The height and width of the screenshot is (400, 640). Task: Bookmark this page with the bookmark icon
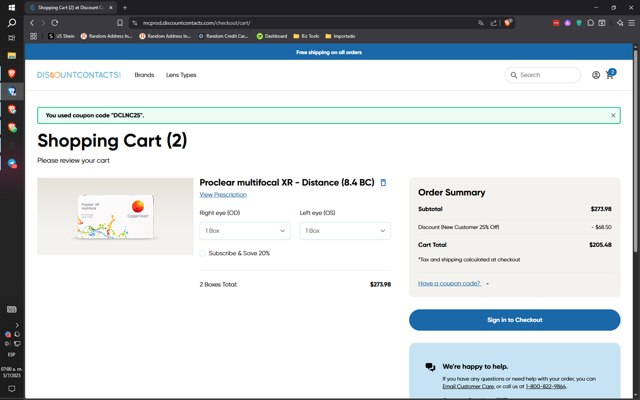(x=120, y=23)
